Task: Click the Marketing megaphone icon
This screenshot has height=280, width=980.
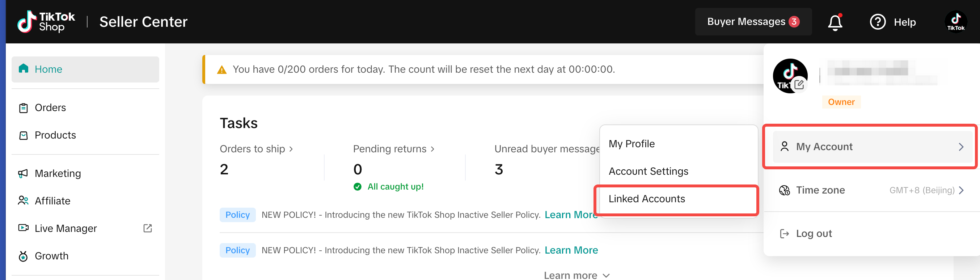Action: click(x=23, y=174)
